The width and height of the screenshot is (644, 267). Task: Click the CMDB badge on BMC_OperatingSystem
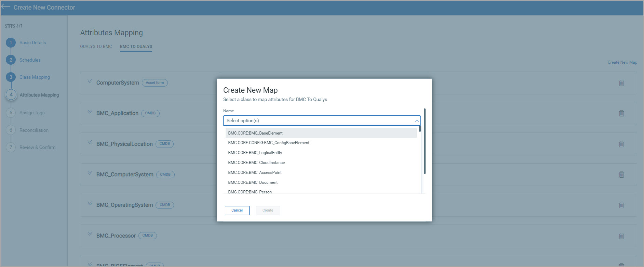(x=165, y=205)
